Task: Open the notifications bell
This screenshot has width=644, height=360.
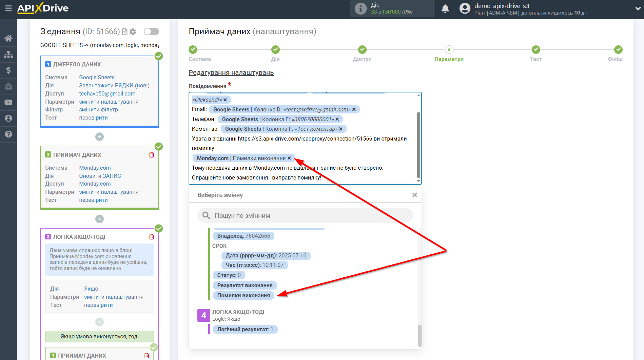Action: [x=445, y=8]
